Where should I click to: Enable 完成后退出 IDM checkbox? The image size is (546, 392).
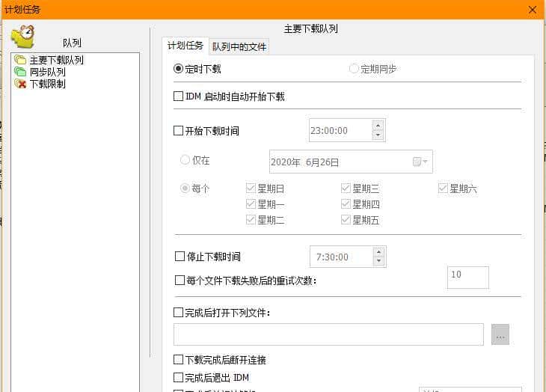(x=178, y=377)
